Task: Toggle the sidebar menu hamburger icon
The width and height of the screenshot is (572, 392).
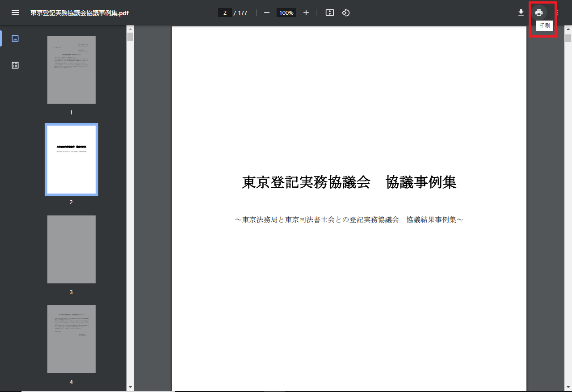Action: click(15, 13)
